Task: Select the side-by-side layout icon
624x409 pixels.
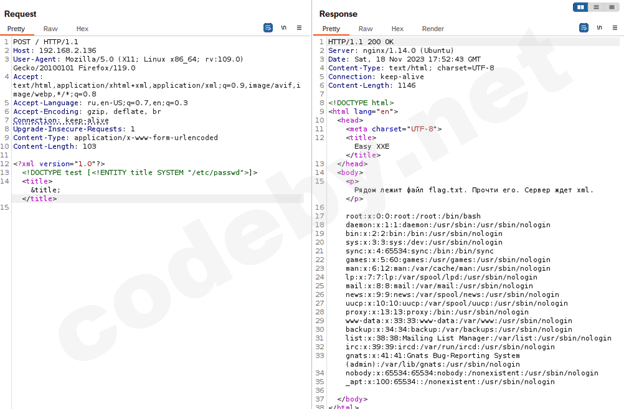Action: click(x=581, y=7)
